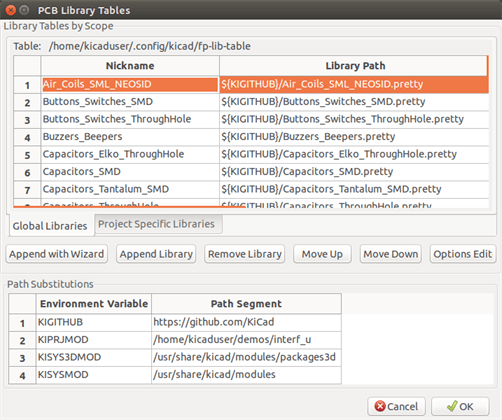Image resolution: width=502 pixels, height=420 pixels.
Task: Click the Nickname column header
Action: tap(130, 66)
